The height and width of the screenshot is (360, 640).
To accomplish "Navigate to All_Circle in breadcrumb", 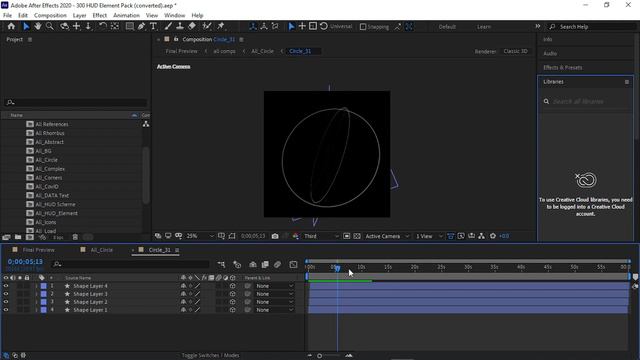I will (262, 51).
